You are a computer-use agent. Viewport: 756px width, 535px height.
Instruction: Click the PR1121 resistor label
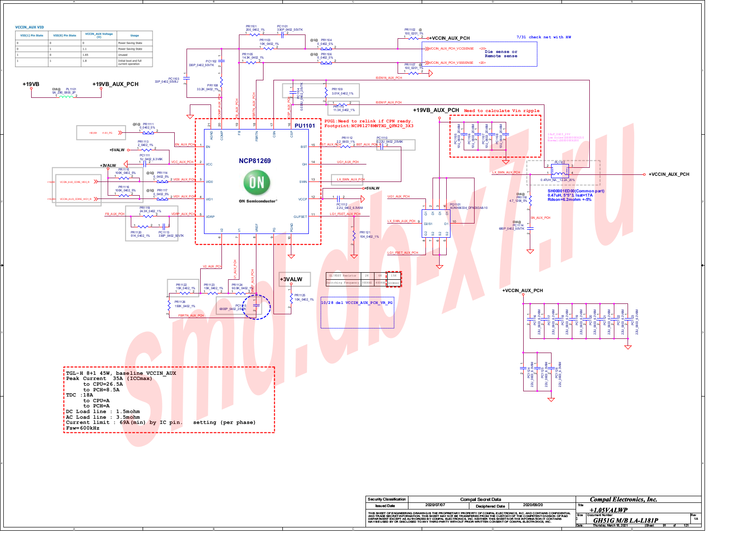pos(365,233)
